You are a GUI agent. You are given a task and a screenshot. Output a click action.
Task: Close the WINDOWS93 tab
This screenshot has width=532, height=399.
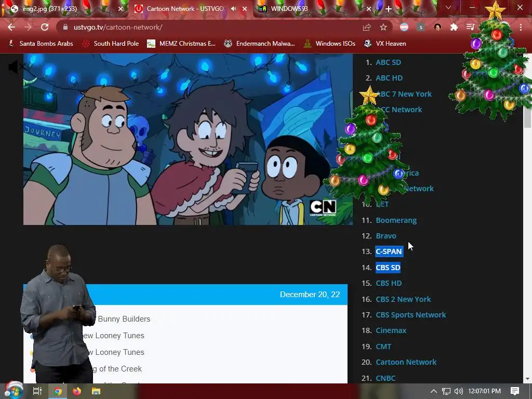pyautogui.click(x=369, y=9)
